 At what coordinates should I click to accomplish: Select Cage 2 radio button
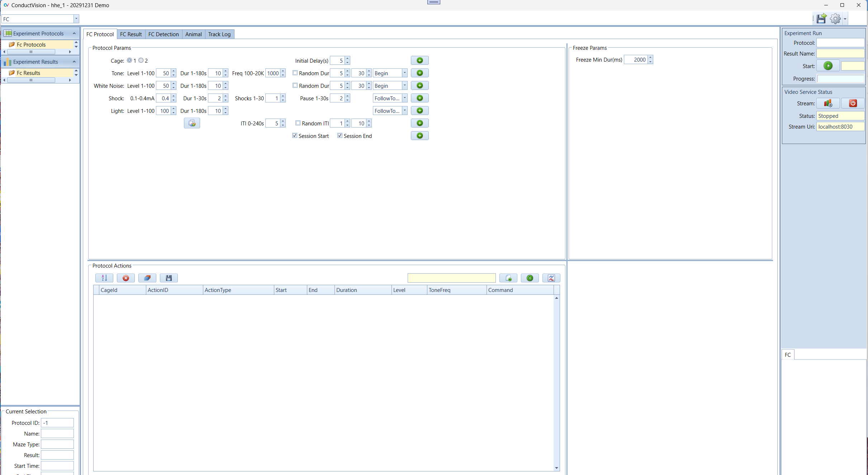click(141, 61)
